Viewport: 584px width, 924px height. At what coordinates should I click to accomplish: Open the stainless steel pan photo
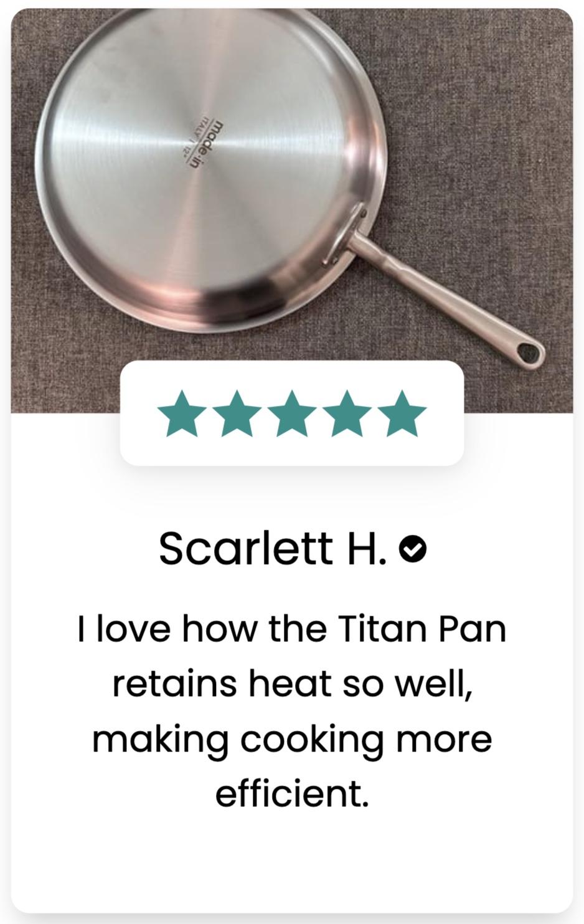[292, 210]
